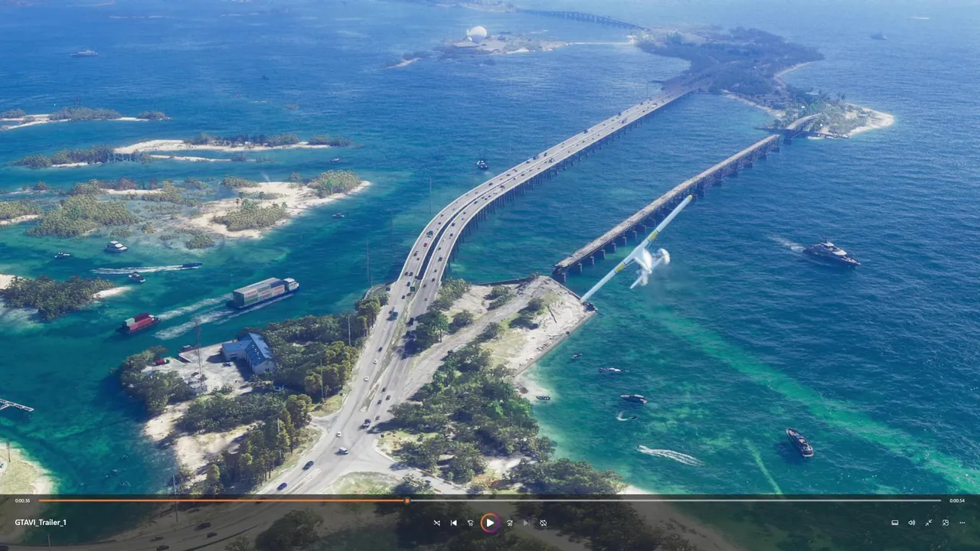The width and height of the screenshot is (980, 551).
Task: Click the 0:00:36 elapsed time
Action: (x=22, y=500)
